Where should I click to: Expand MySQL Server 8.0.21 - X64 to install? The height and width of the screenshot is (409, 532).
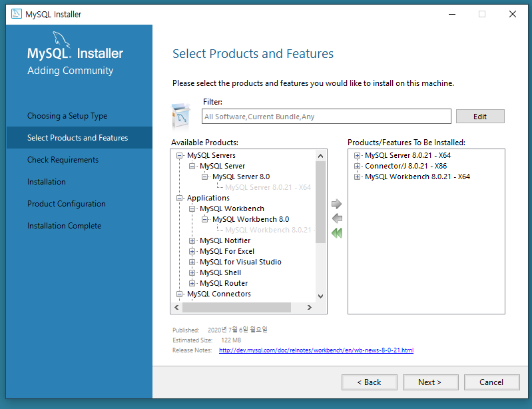coord(357,156)
